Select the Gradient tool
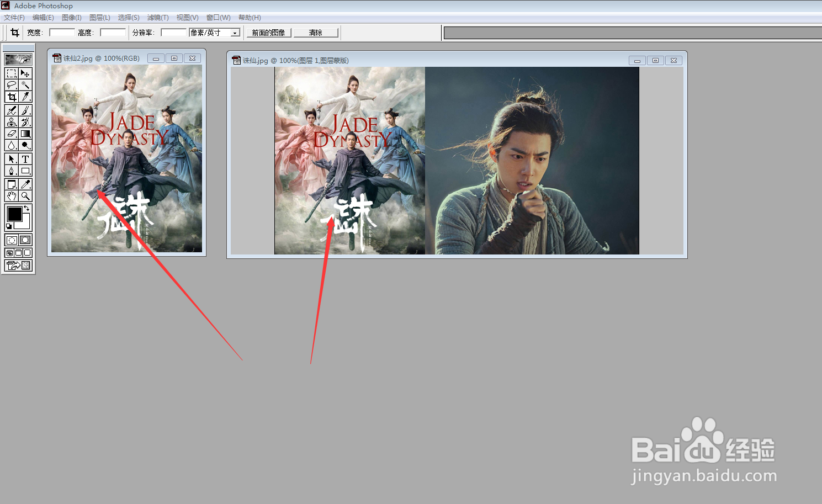 click(x=25, y=134)
